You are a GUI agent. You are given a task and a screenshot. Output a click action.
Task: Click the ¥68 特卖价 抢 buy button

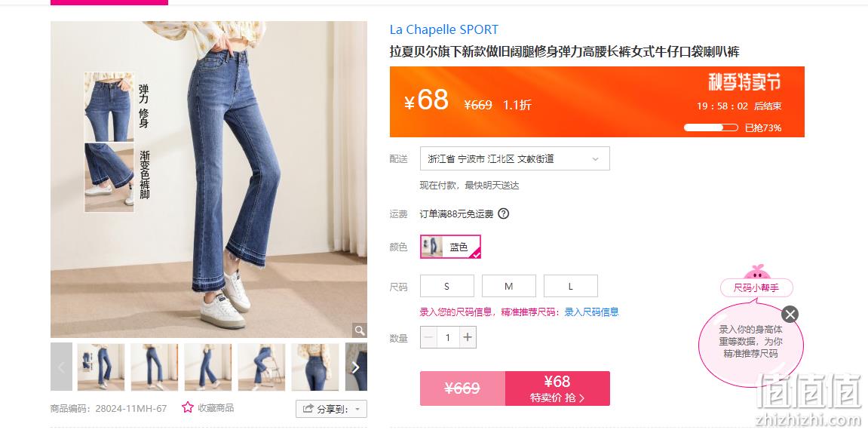pyautogui.click(x=557, y=388)
